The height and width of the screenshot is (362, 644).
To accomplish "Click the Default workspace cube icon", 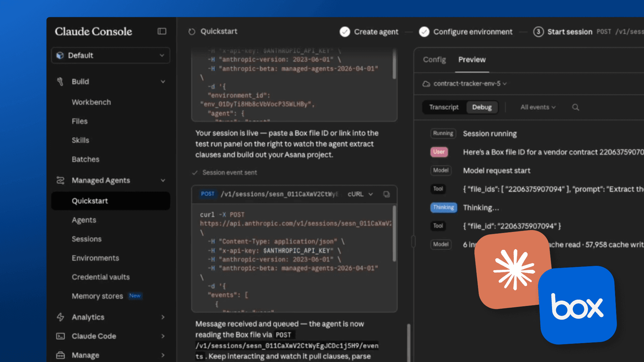I will [60, 55].
